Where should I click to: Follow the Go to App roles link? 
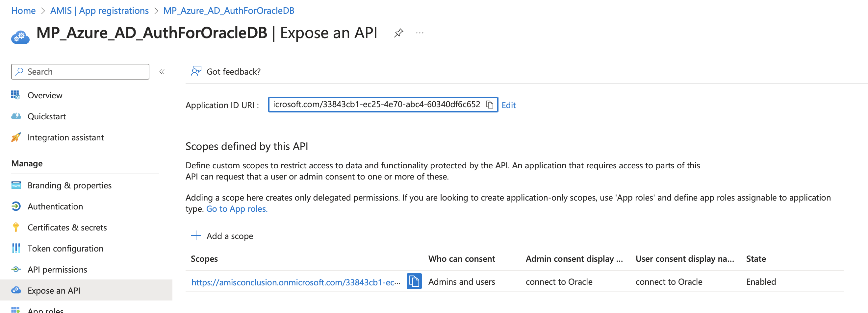237,209
